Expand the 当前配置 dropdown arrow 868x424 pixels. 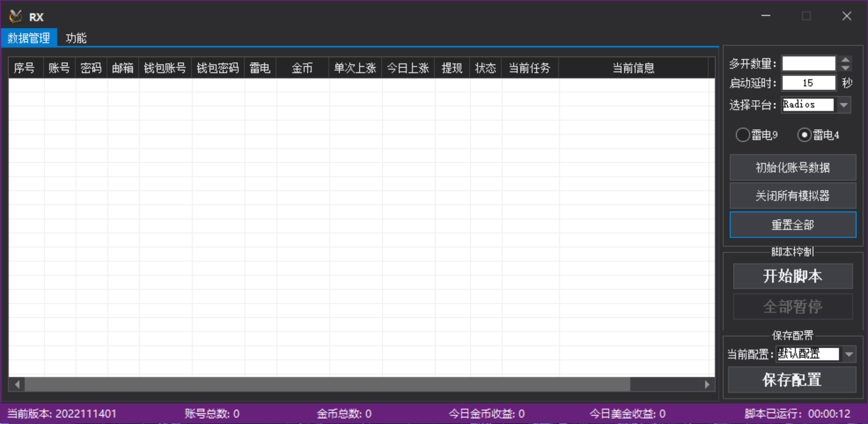[x=849, y=354]
